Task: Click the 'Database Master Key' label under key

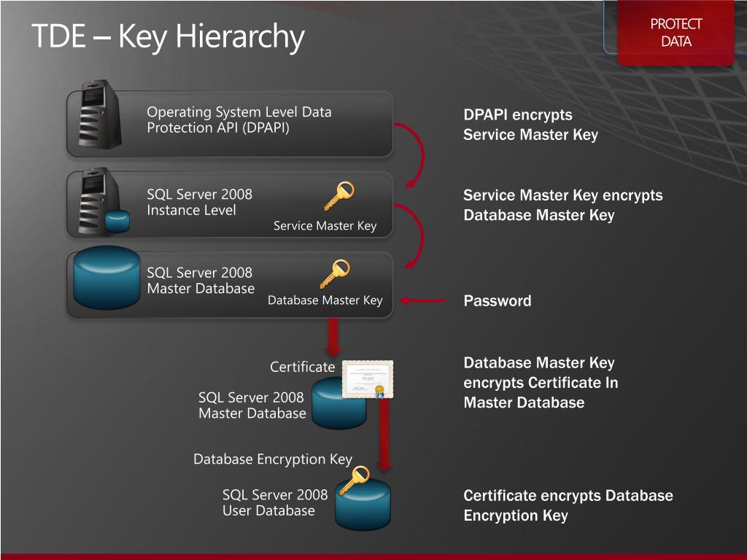Action: pyautogui.click(x=325, y=300)
